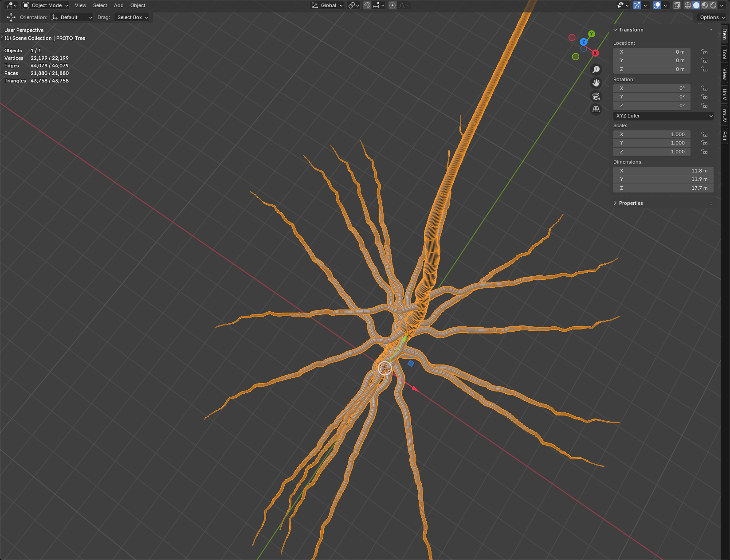
Task: Switch to the Tool sidebar tab
Action: pyautogui.click(x=725, y=54)
